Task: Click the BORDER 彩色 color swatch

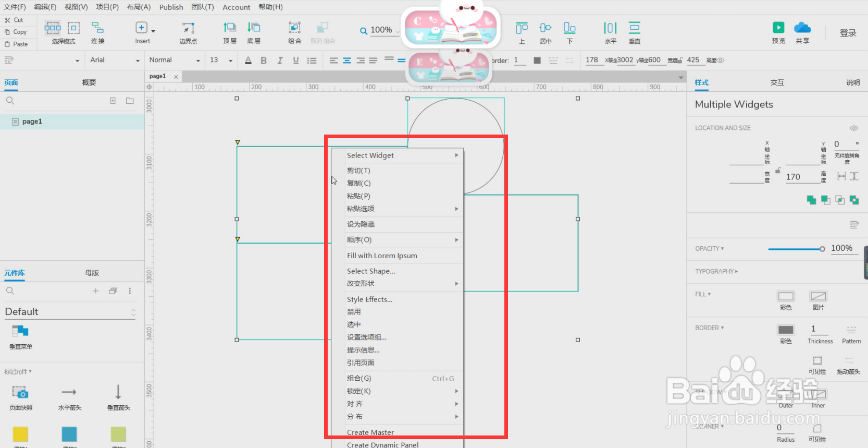Action: click(x=786, y=330)
